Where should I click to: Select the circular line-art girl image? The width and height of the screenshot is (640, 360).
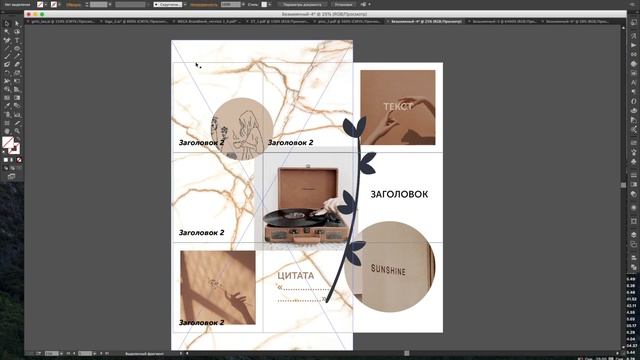[x=242, y=129]
